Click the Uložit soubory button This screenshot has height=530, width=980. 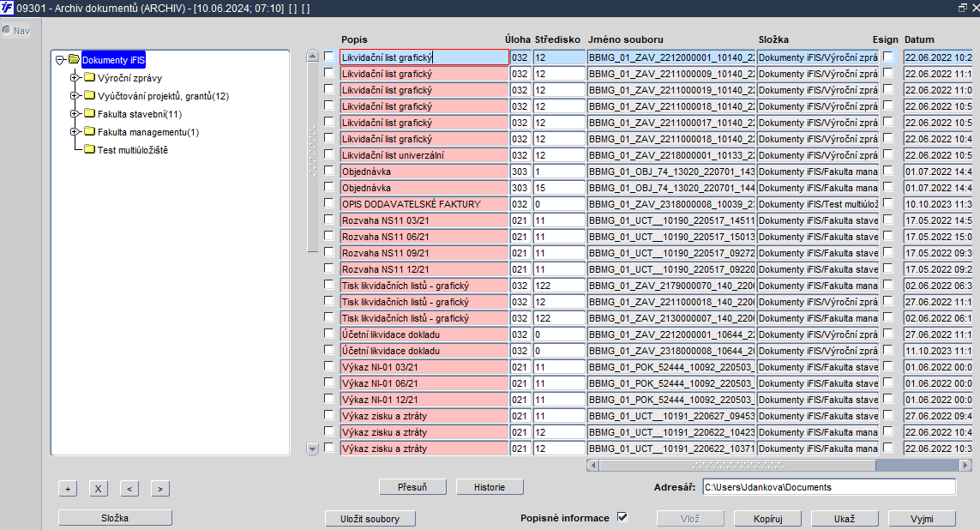pyautogui.click(x=370, y=519)
